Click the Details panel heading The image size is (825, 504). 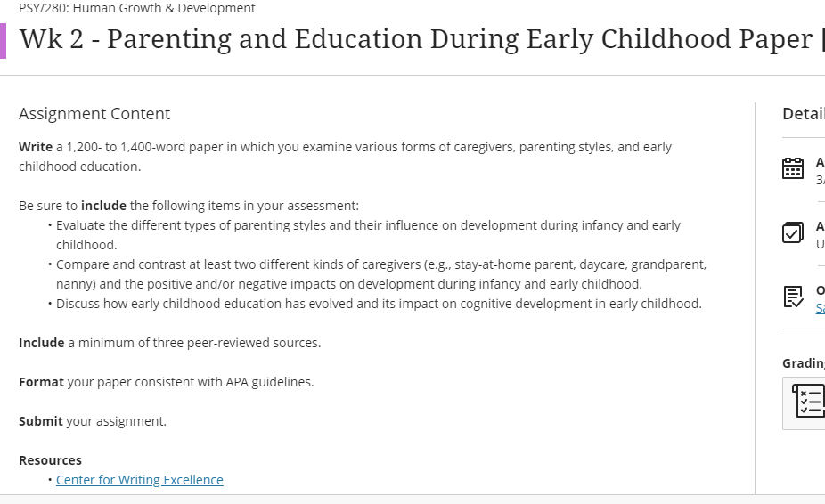(803, 114)
